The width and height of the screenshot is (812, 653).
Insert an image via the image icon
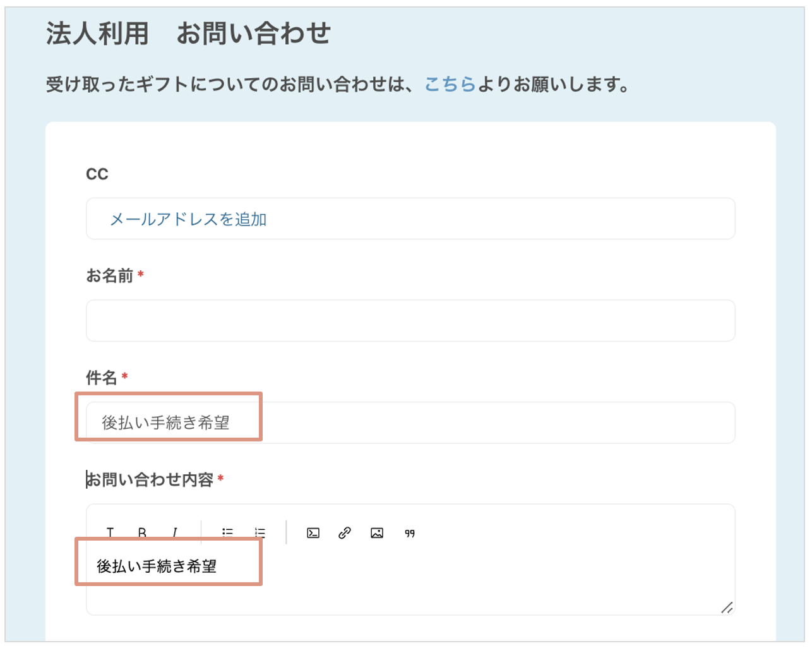click(377, 533)
